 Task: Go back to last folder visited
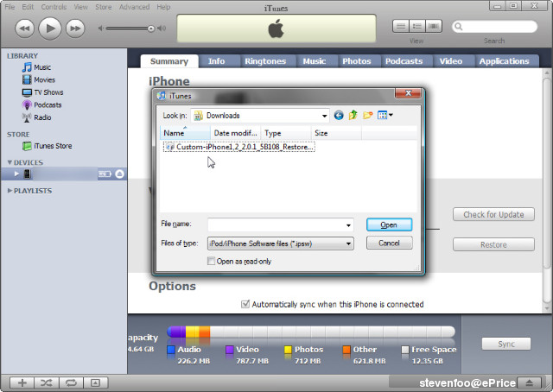coord(339,116)
